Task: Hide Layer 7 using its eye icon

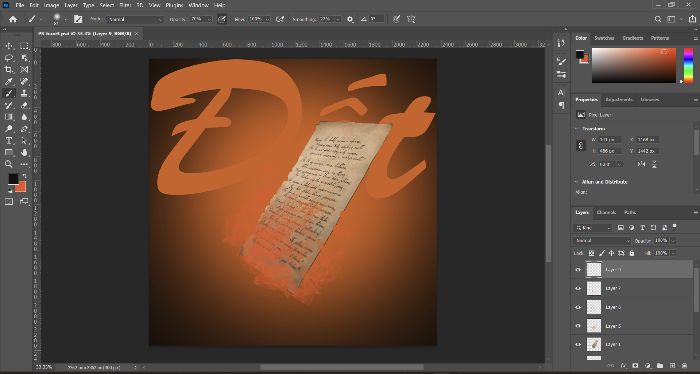Action: [x=578, y=288]
